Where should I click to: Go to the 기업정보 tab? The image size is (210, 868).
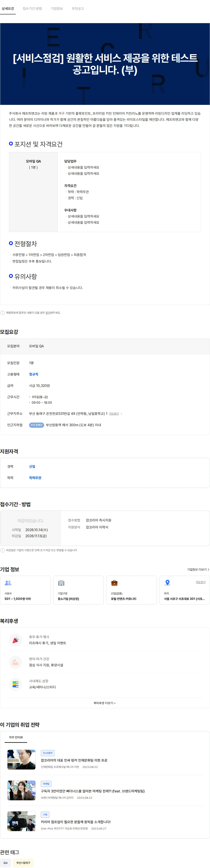[57, 9]
